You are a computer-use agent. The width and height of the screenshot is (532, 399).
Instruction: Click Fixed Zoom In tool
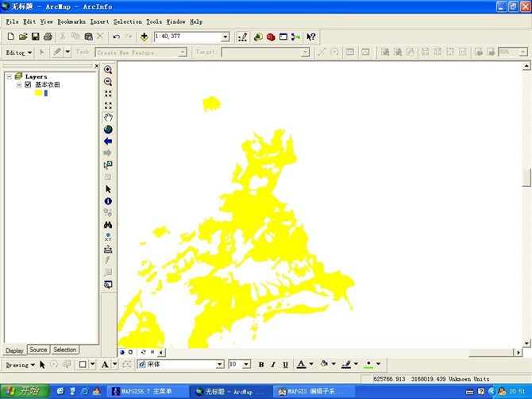108,93
